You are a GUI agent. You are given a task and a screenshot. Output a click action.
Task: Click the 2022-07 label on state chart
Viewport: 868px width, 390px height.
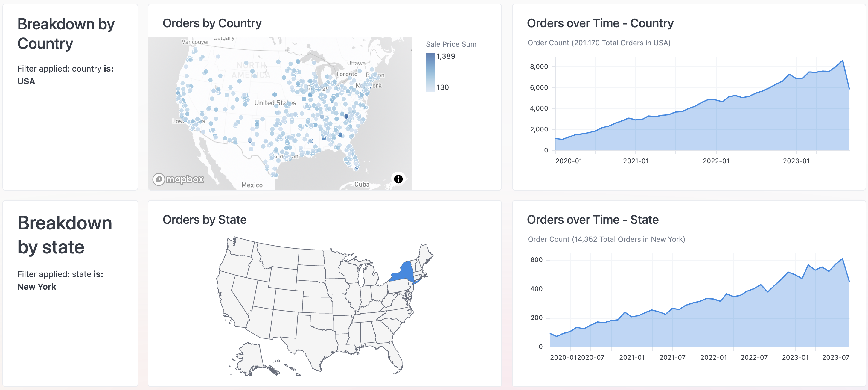754,357
